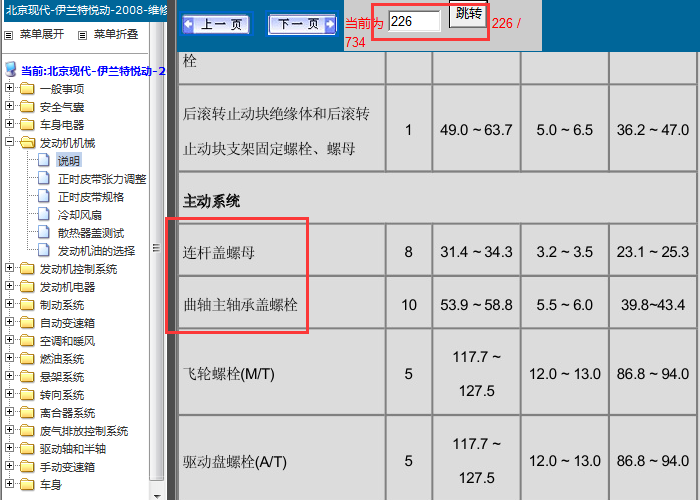Click the 制动系统 folder icon

[x=27, y=304]
